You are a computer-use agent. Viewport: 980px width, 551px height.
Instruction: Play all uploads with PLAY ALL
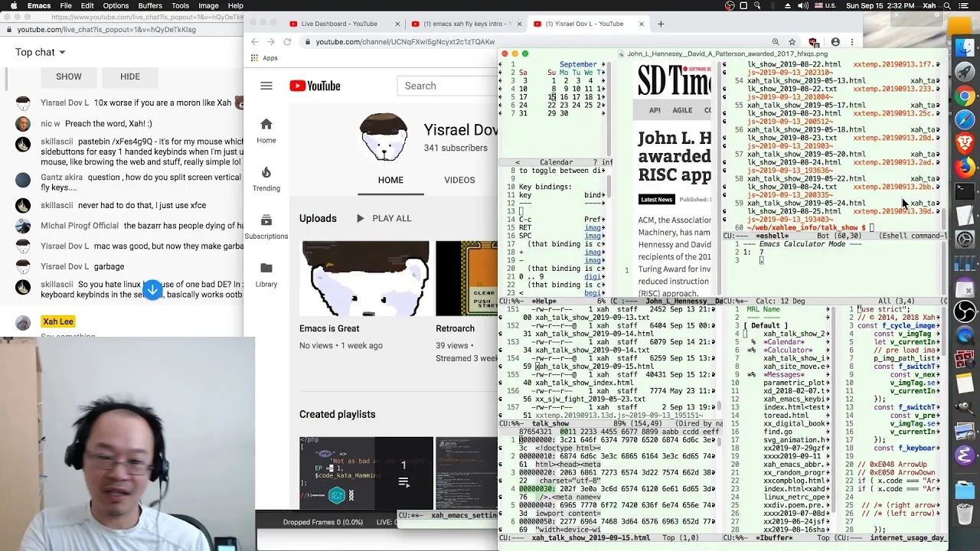tap(384, 218)
